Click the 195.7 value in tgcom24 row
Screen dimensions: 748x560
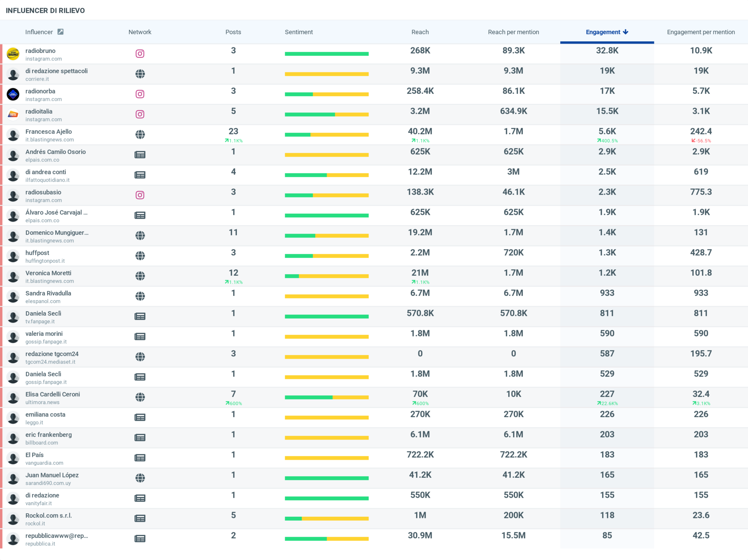[x=701, y=354]
